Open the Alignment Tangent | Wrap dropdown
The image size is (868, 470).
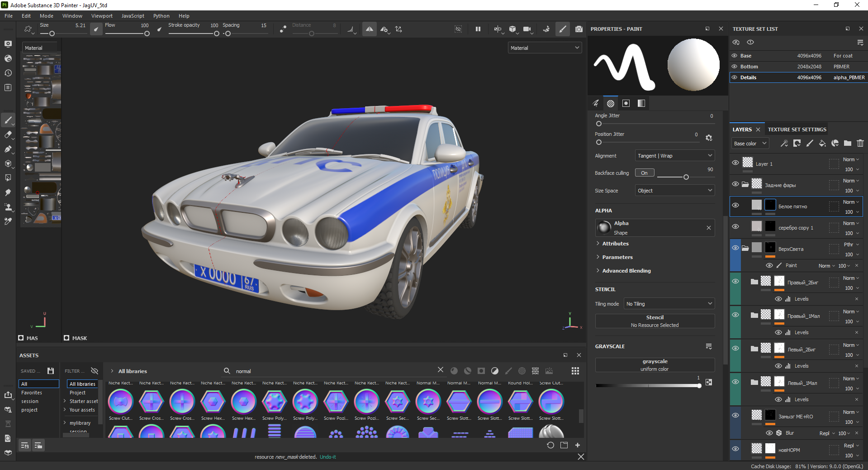675,156
